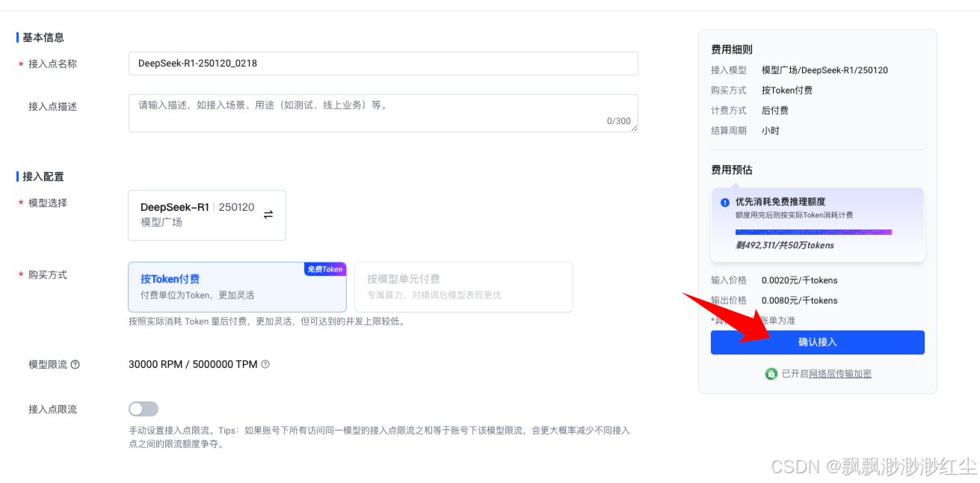This screenshot has width=980, height=483.
Task: Click the 0.0080元/千tokens output price
Action: [x=799, y=301]
